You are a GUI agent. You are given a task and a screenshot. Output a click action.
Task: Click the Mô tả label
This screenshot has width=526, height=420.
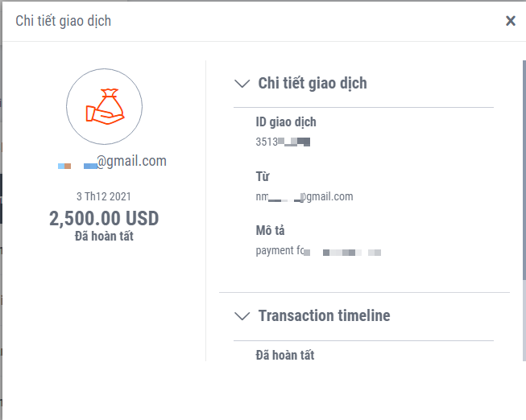270,231
